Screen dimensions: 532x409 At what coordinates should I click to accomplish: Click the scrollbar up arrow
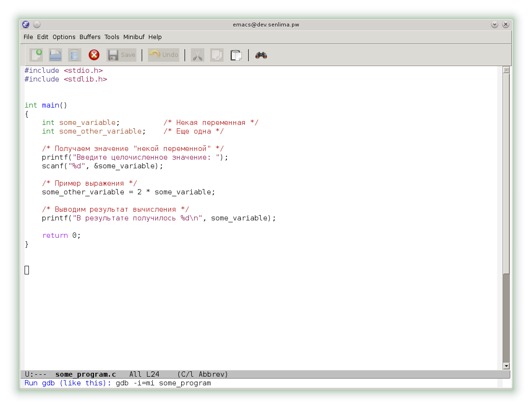(506, 70)
